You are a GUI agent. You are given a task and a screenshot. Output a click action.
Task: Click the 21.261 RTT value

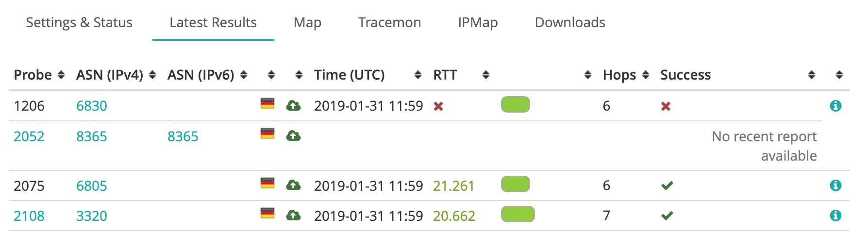coord(453,186)
